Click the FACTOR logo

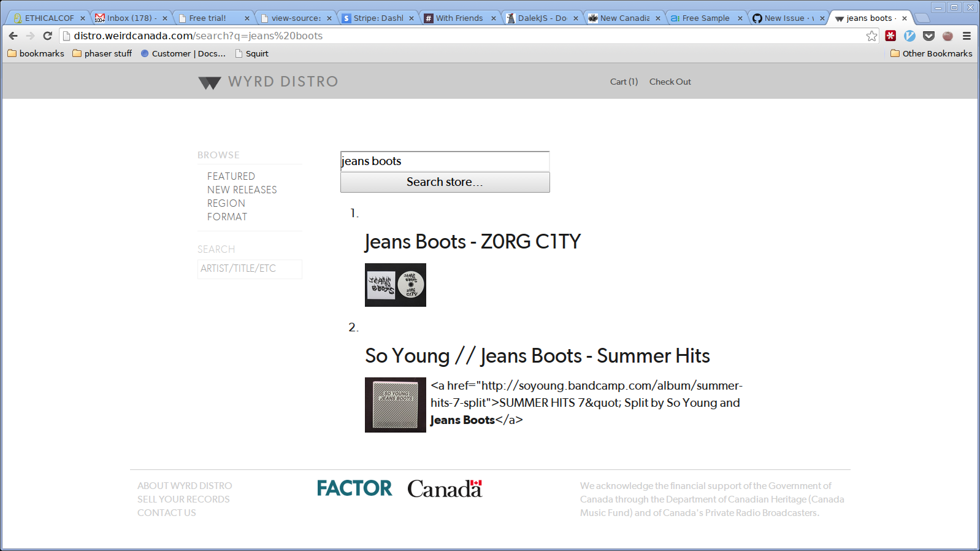click(354, 488)
